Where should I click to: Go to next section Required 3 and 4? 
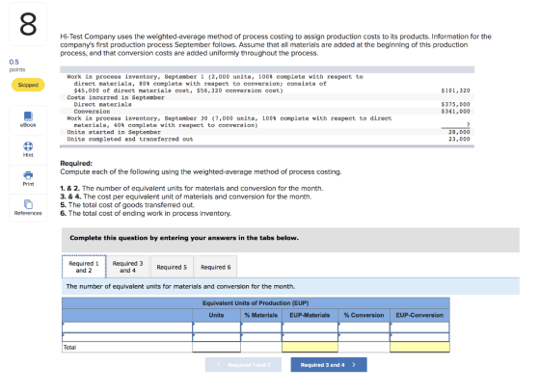point(329,365)
